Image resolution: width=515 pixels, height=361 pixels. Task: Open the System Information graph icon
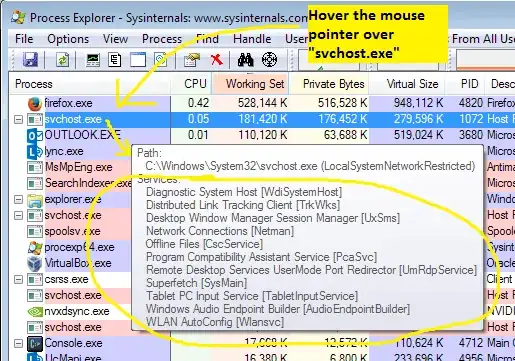(93, 60)
